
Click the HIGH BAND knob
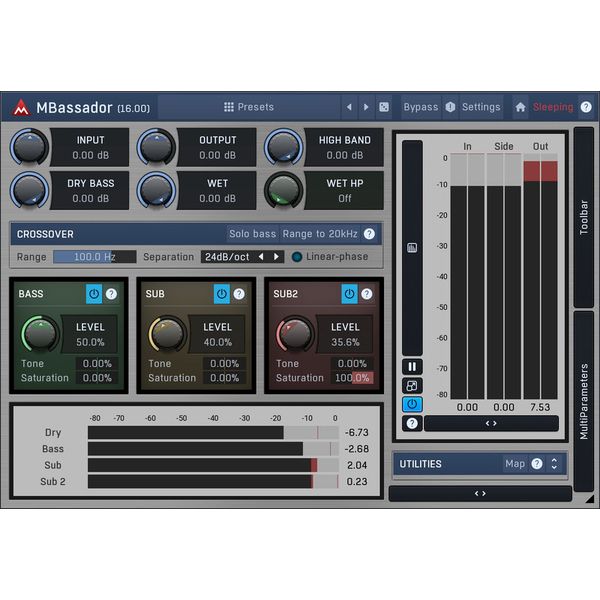coord(284,147)
